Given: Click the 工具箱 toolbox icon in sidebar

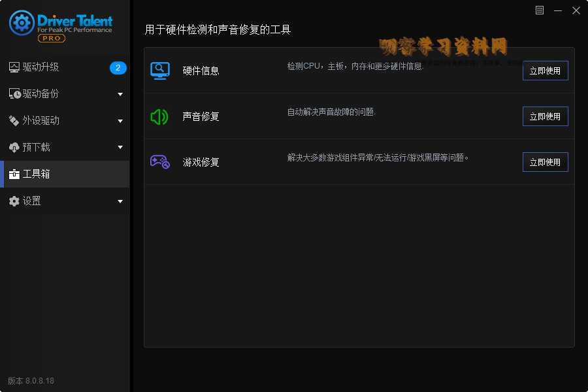Looking at the screenshot, I should [14, 174].
